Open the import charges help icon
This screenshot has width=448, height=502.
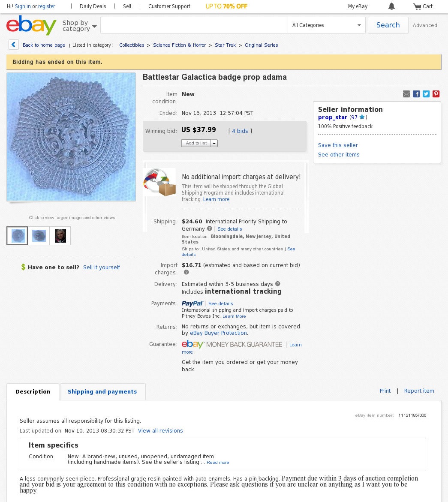point(186,272)
